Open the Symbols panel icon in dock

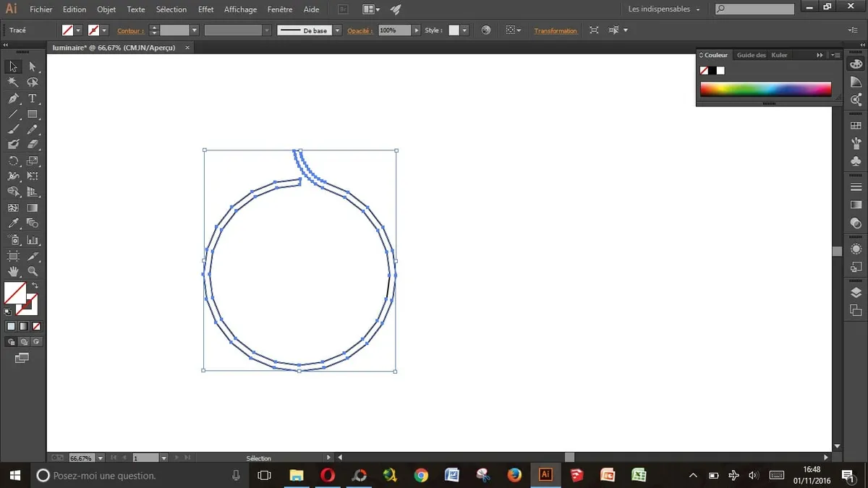coord(856,160)
